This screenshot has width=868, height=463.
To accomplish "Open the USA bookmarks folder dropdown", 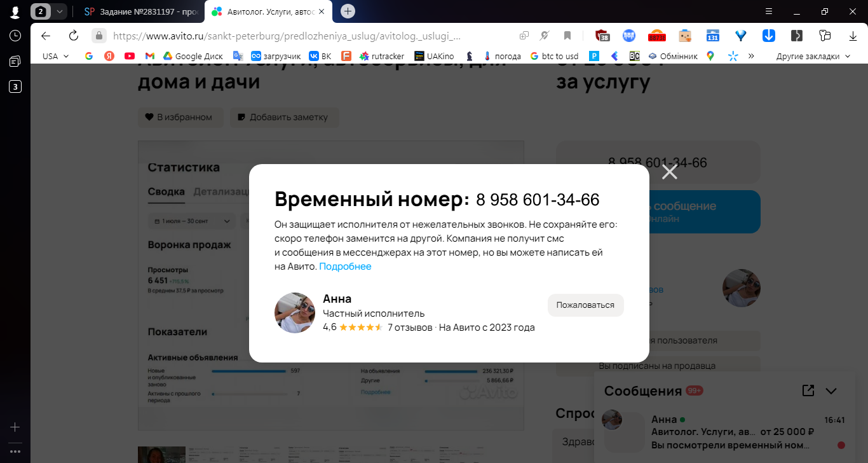I will pyautogui.click(x=55, y=56).
